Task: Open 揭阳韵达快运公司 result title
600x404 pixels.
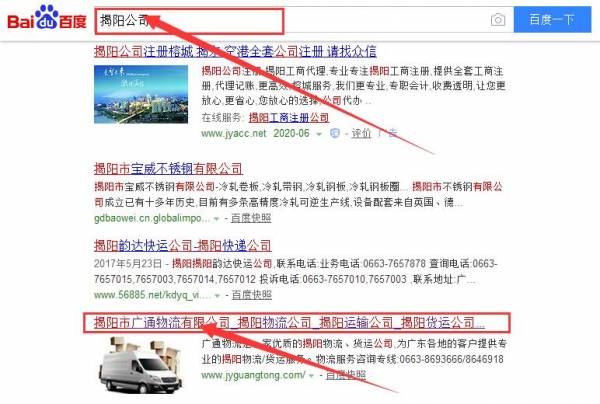Action: coord(183,246)
